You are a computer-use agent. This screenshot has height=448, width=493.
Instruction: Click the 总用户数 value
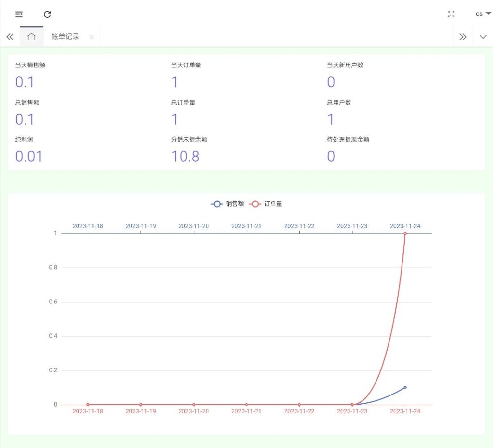[x=331, y=119]
